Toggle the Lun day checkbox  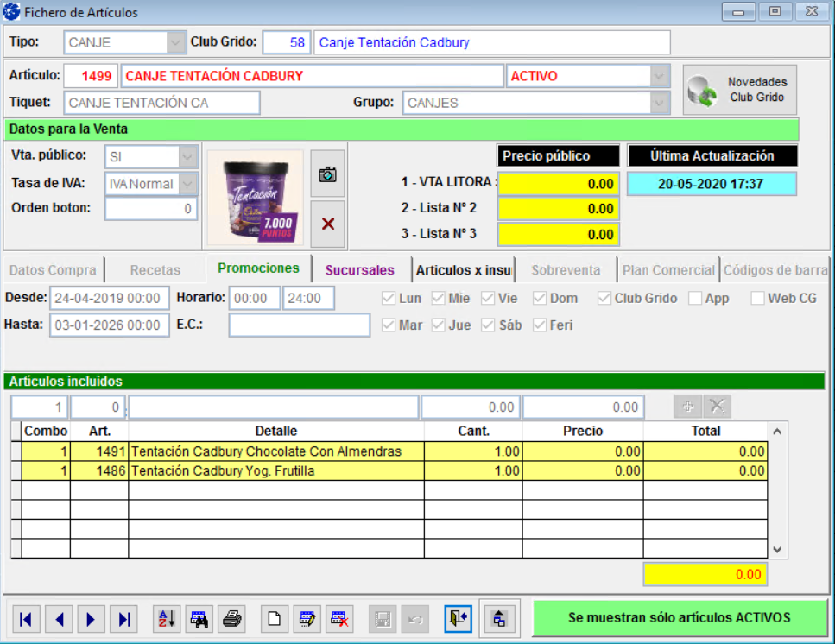click(x=389, y=298)
